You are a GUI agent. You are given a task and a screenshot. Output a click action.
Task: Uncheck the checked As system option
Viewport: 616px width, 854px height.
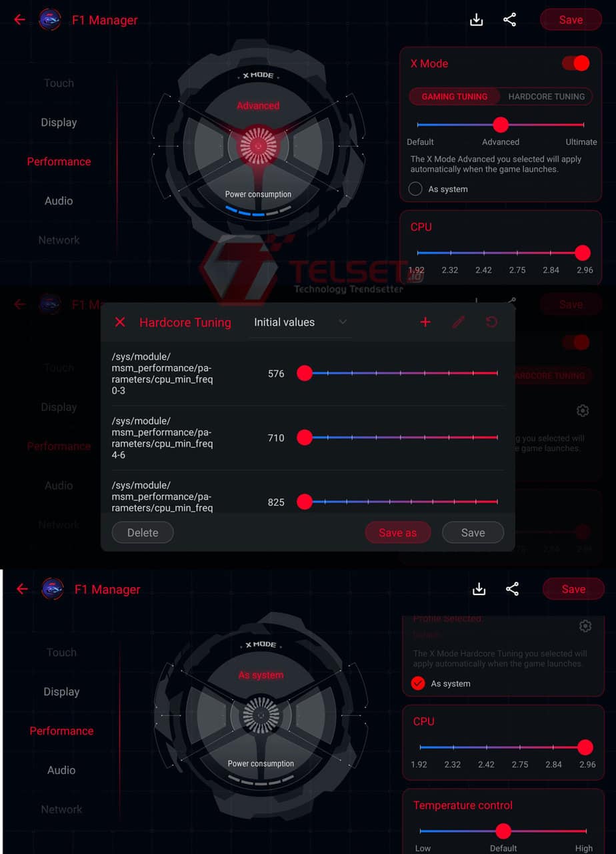pos(418,683)
